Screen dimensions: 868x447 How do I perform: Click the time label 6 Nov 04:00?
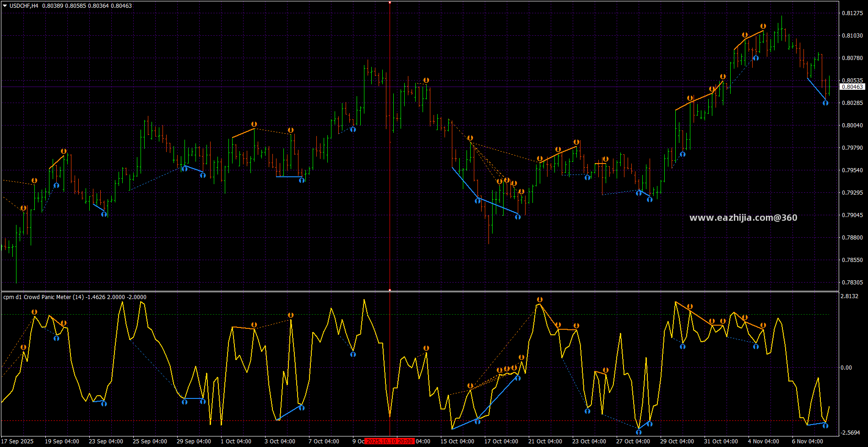[808, 442]
